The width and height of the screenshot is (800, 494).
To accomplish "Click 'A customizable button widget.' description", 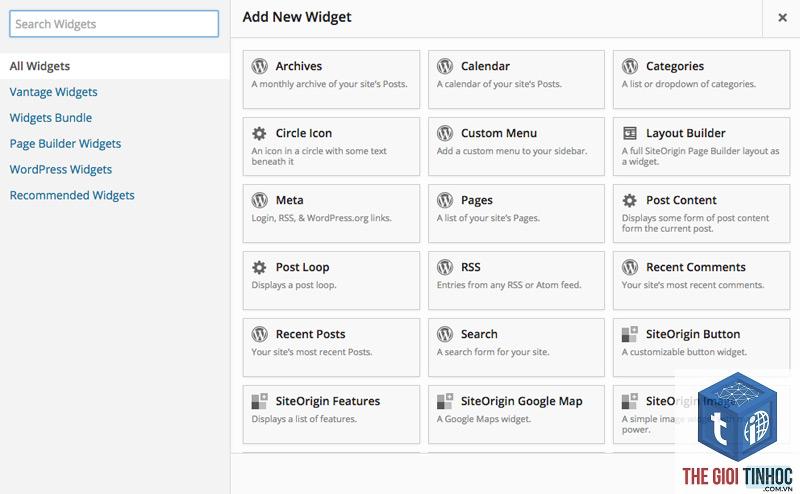I will 684,352.
